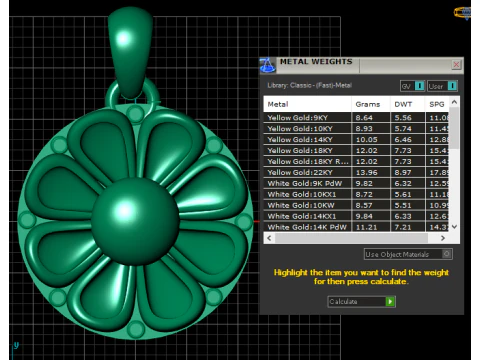Click the pendant's center dome in viewport
Screen dimensions: 480x360
click(135, 222)
